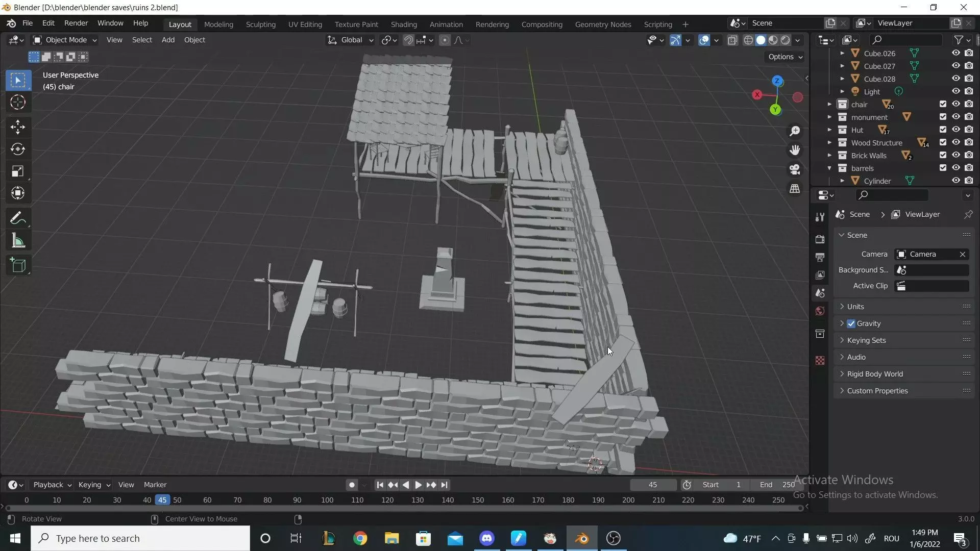Play the animation forward
Viewport: 980px width, 551px height.
point(419,485)
